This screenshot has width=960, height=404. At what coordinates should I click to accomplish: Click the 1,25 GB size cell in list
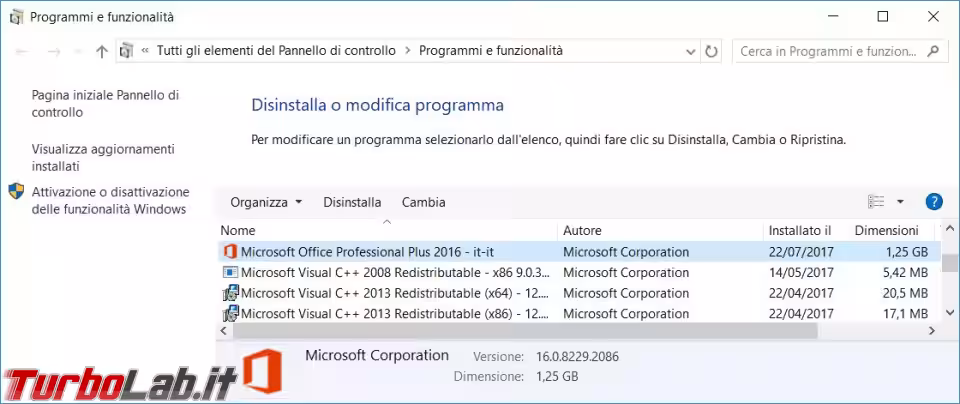coord(907,252)
